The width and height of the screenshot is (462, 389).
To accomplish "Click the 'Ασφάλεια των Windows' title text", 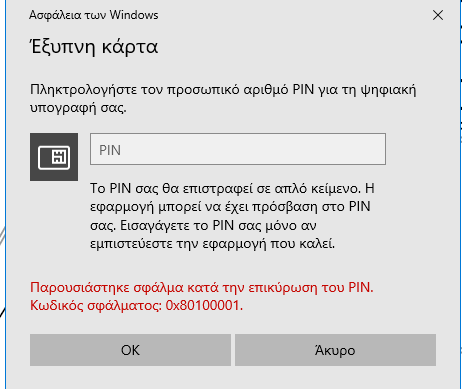I will pyautogui.click(x=94, y=15).
